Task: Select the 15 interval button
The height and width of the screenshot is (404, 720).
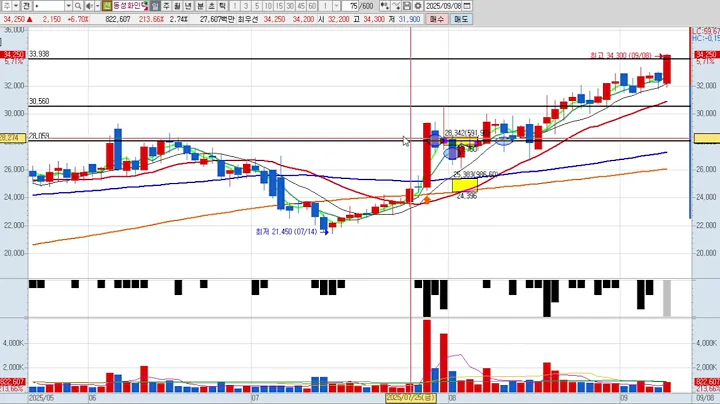Action: 279,6
